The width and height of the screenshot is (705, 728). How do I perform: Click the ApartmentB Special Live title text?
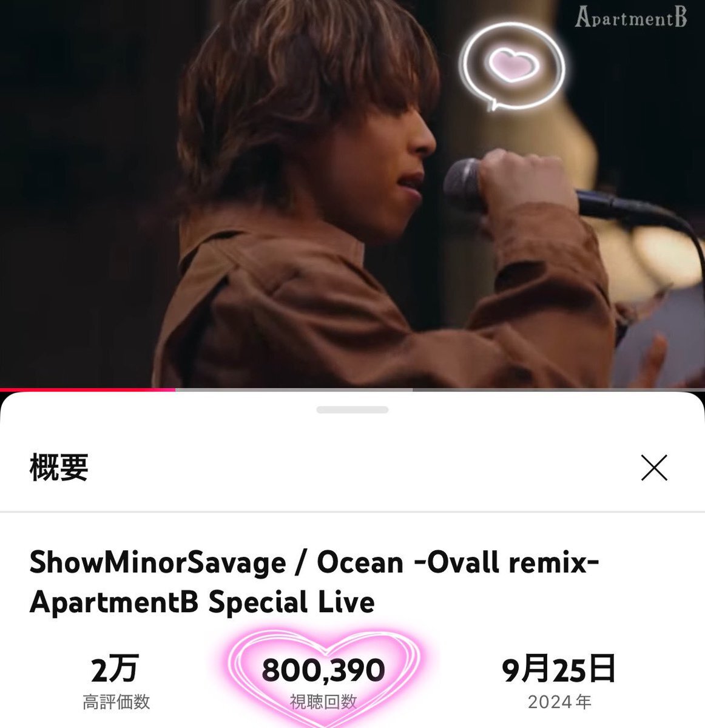pyautogui.click(x=202, y=602)
